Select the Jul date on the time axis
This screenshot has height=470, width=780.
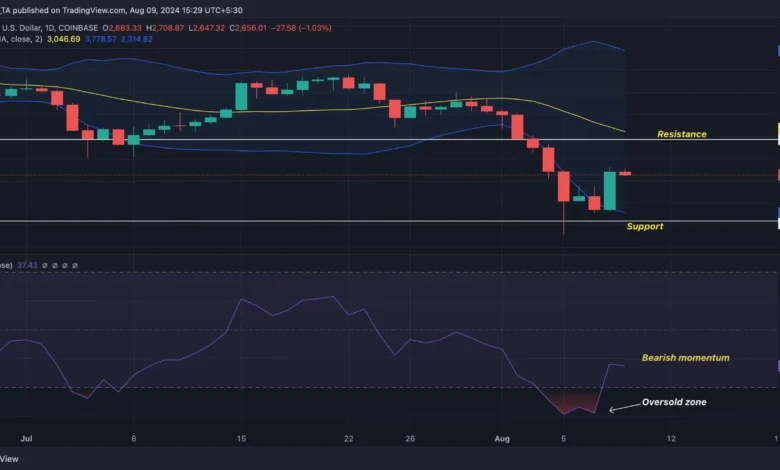(x=25, y=438)
